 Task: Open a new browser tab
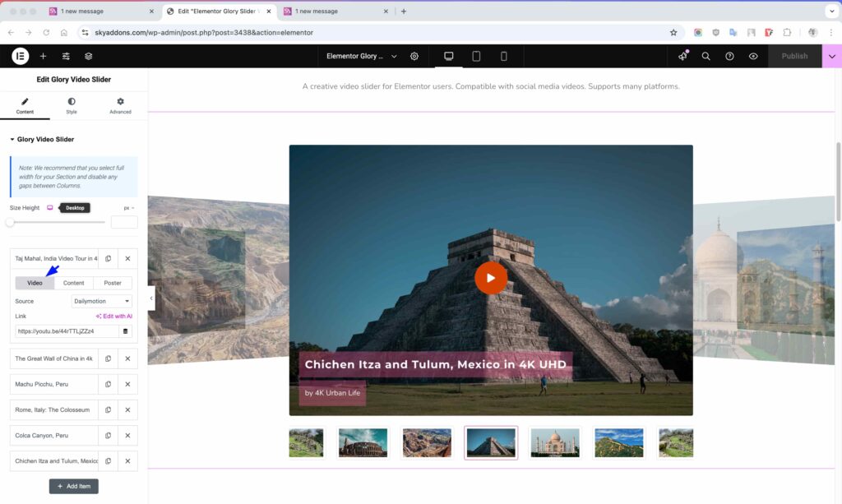[x=404, y=12]
